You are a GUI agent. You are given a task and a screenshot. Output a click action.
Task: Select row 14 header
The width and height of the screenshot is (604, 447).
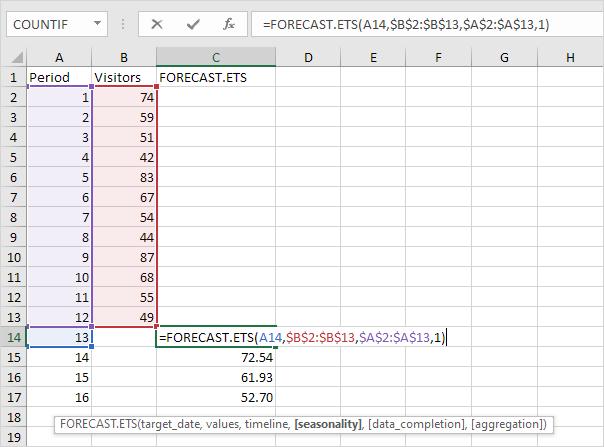[13, 337]
